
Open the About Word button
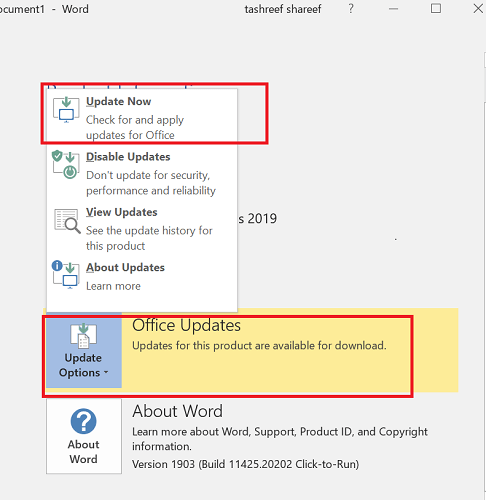[x=84, y=436]
